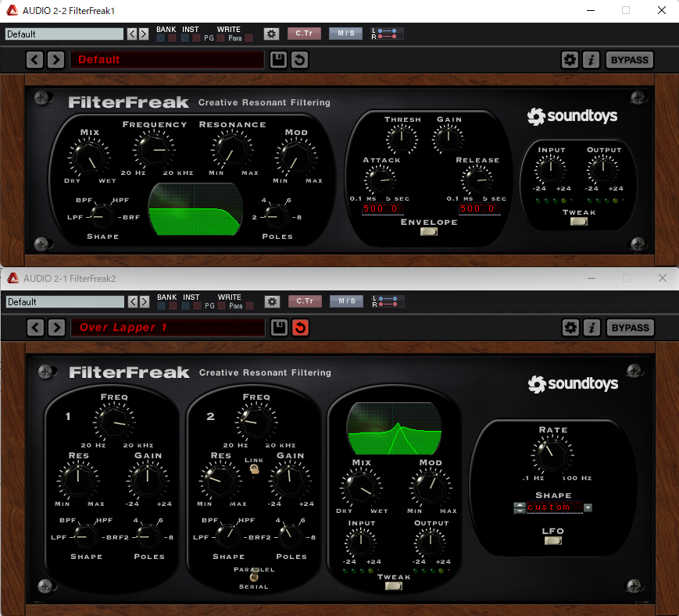The image size is (679, 616).
Task: Click the revert preset icon in FilterFreak1
Action: click(300, 59)
